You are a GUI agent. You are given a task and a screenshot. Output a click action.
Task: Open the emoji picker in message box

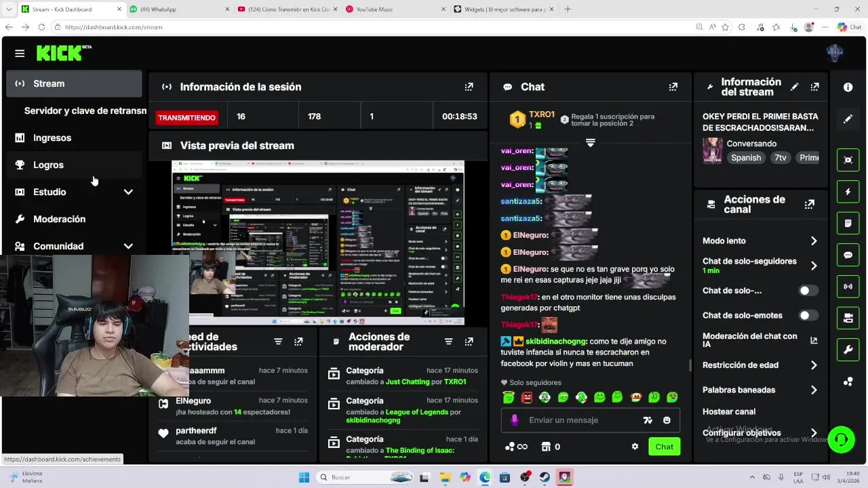667,420
